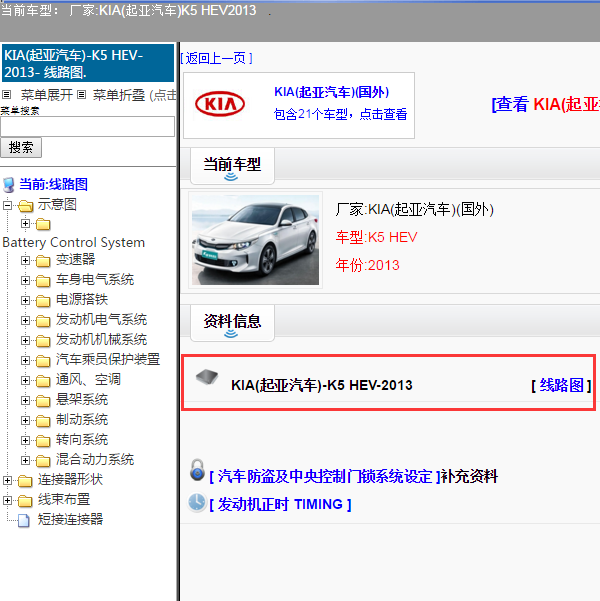Expand the 车身电气系统 tree node

click(25, 280)
